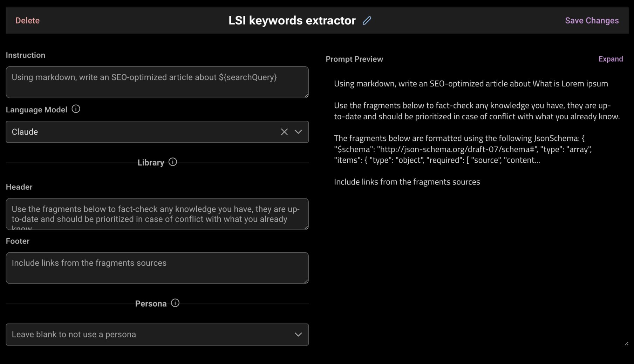634x364 pixels.
Task: Focus the Instruction text area
Action: tap(157, 82)
